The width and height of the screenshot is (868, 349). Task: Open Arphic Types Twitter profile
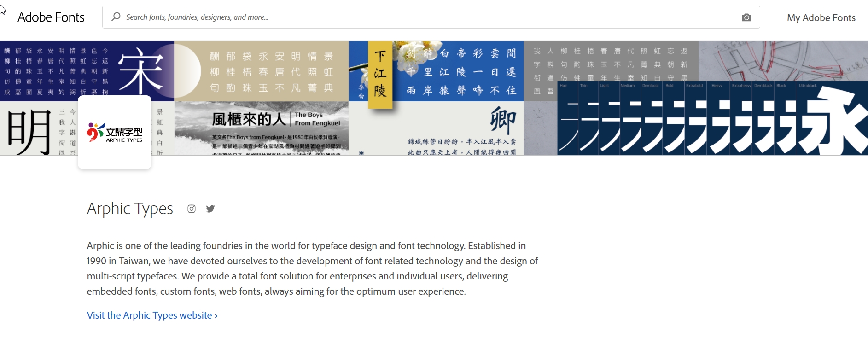tap(210, 209)
